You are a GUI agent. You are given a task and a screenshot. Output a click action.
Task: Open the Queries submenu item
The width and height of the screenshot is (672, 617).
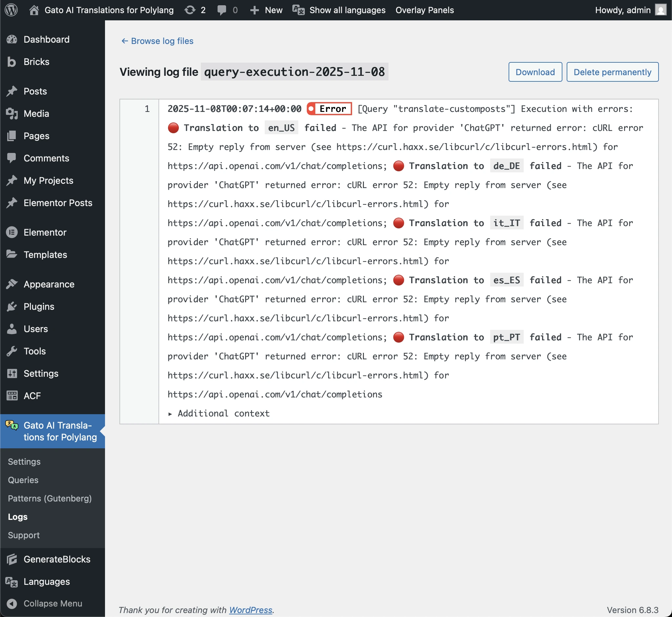click(x=23, y=480)
